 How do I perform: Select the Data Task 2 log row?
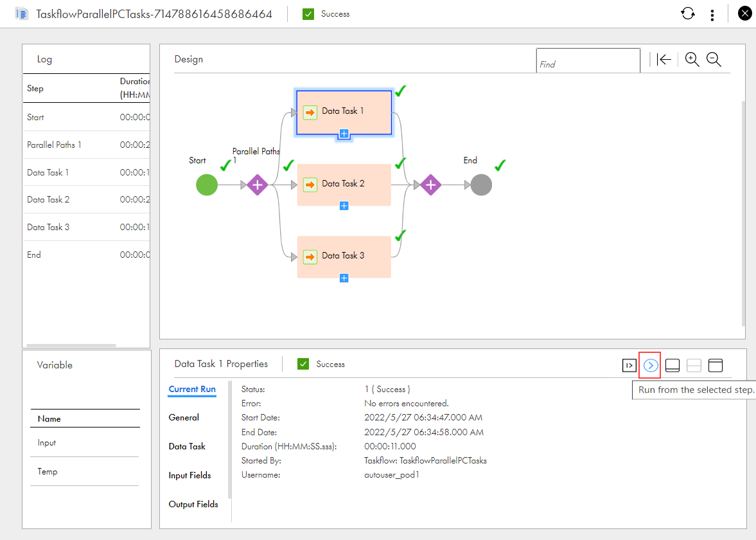click(x=86, y=199)
